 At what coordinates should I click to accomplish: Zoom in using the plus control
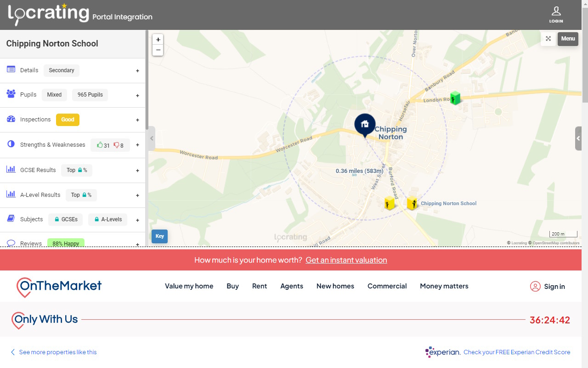(158, 39)
